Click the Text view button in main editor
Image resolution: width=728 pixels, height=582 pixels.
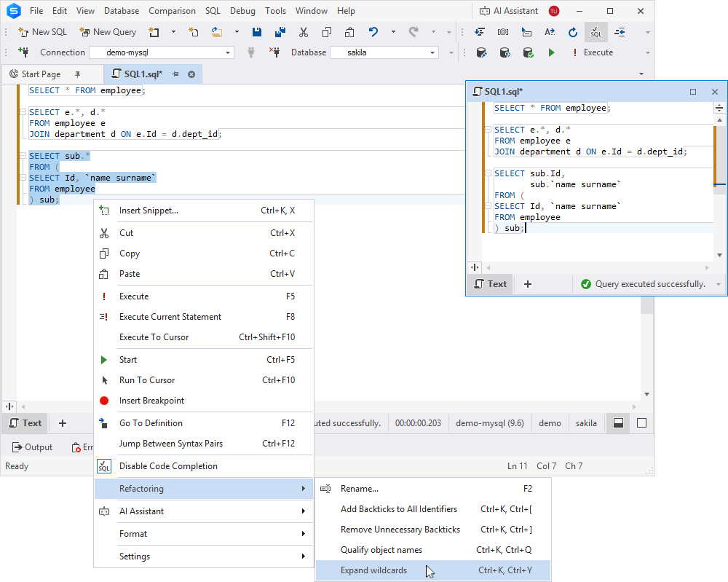25,423
